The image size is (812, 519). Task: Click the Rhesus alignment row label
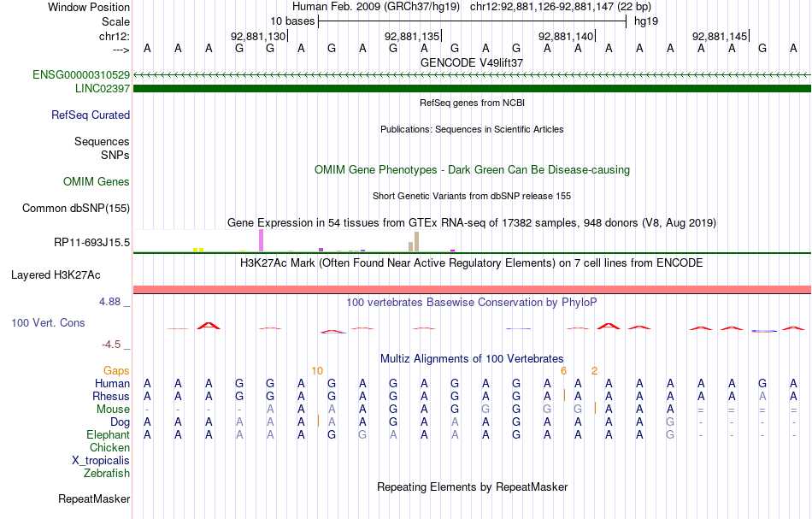[x=111, y=396]
